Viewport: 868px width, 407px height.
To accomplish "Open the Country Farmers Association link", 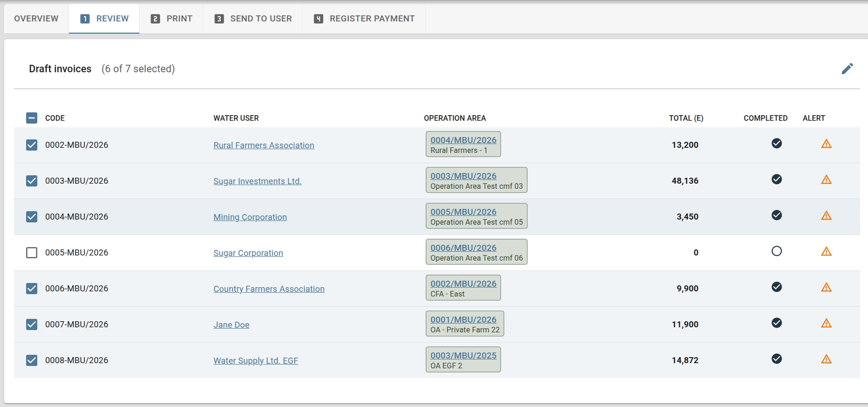I will coord(269,289).
